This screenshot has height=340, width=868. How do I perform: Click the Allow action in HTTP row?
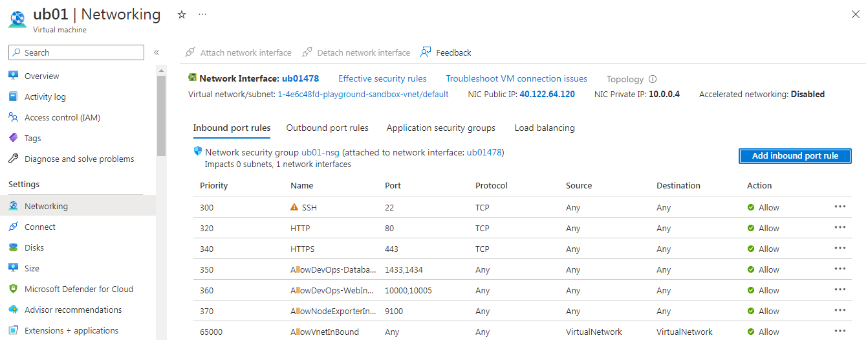[x=763, y=228]
